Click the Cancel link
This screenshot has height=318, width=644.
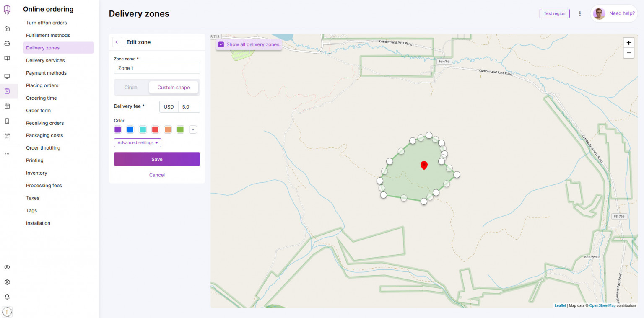(x=157, y=175)
